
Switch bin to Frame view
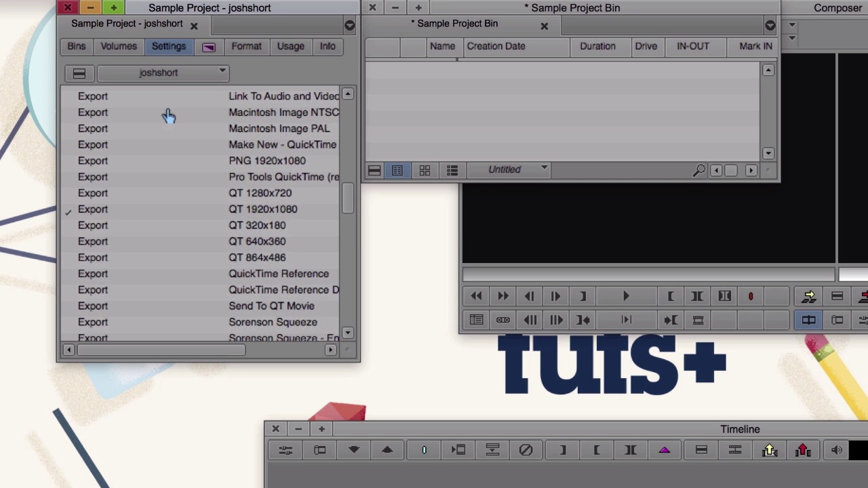pos(425,170)
